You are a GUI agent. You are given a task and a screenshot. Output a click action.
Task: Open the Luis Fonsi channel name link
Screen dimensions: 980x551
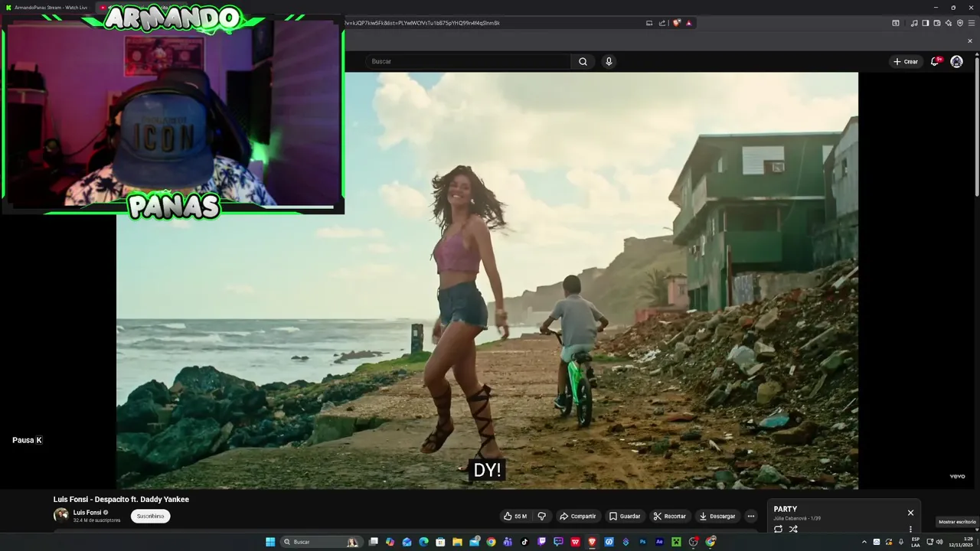pyautogui.click(x=87, y=513)
